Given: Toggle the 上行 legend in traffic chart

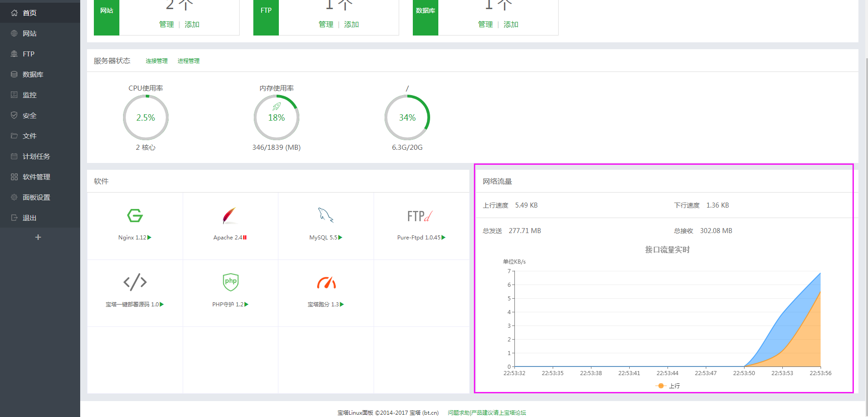Looking at the screenshot, I should pyautogui.click(x=668, y=386).
